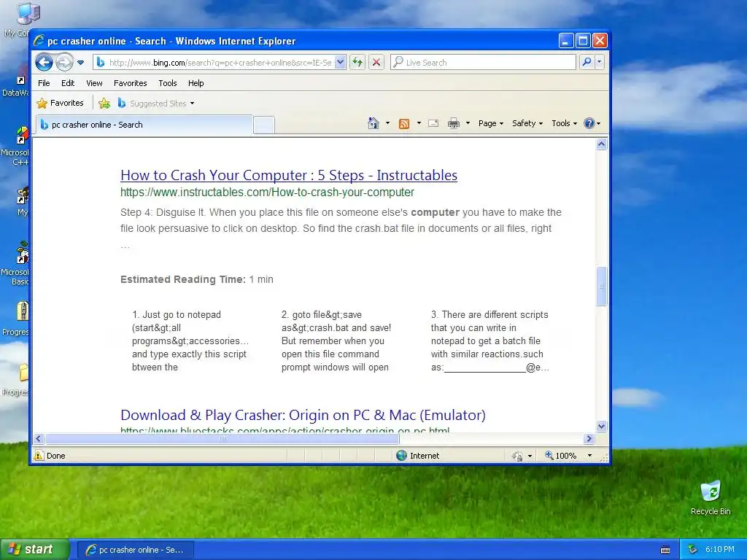Expand the Print dropdown arrow
747x560 pixels.
click(x=468, y=123)
